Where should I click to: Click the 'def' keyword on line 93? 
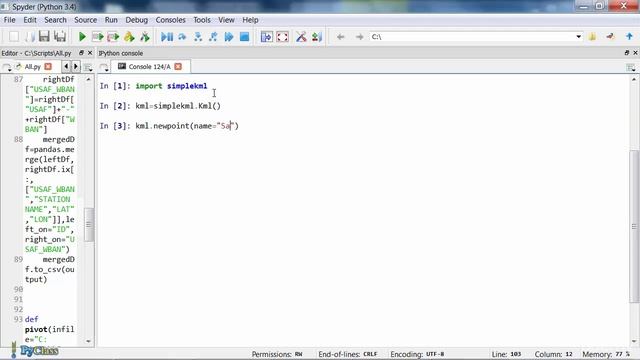(31, 319)
